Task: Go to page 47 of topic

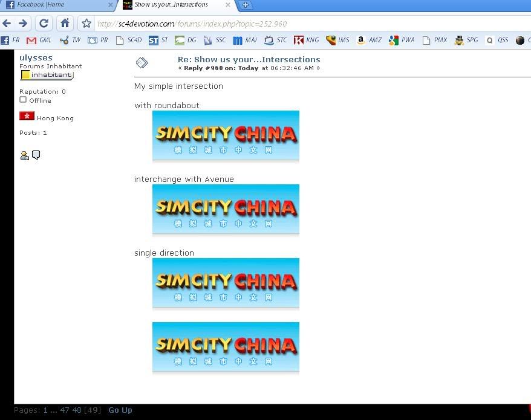Action: click(x=65, y=410)
